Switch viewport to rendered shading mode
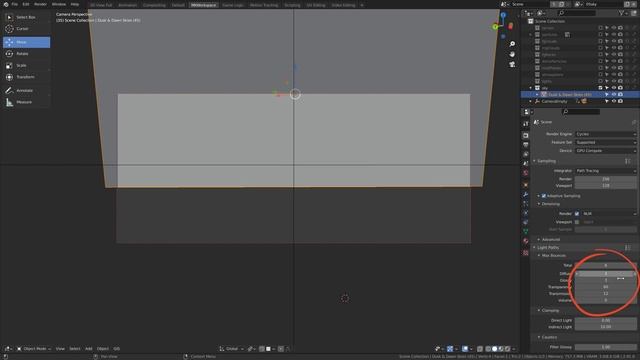 pos(508,349)
